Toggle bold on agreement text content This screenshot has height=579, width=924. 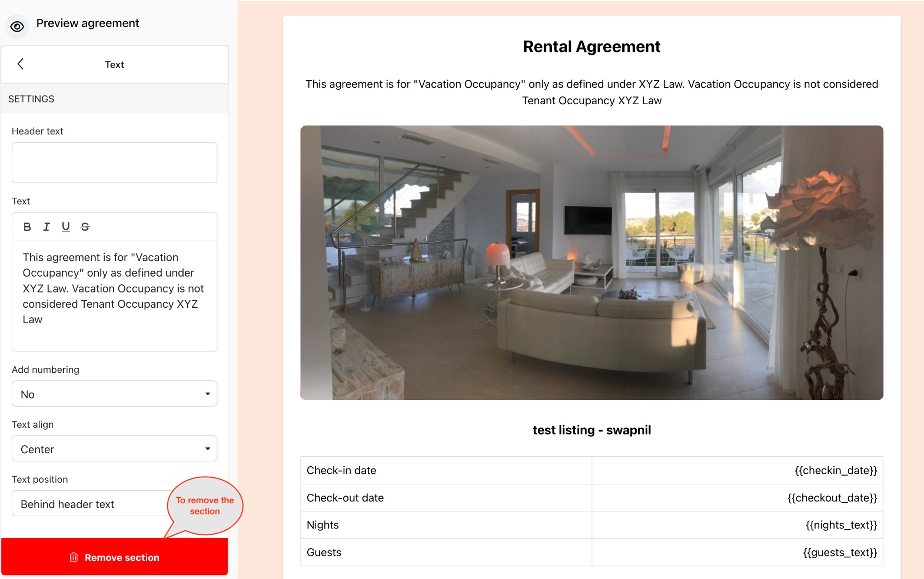[27, 227]
